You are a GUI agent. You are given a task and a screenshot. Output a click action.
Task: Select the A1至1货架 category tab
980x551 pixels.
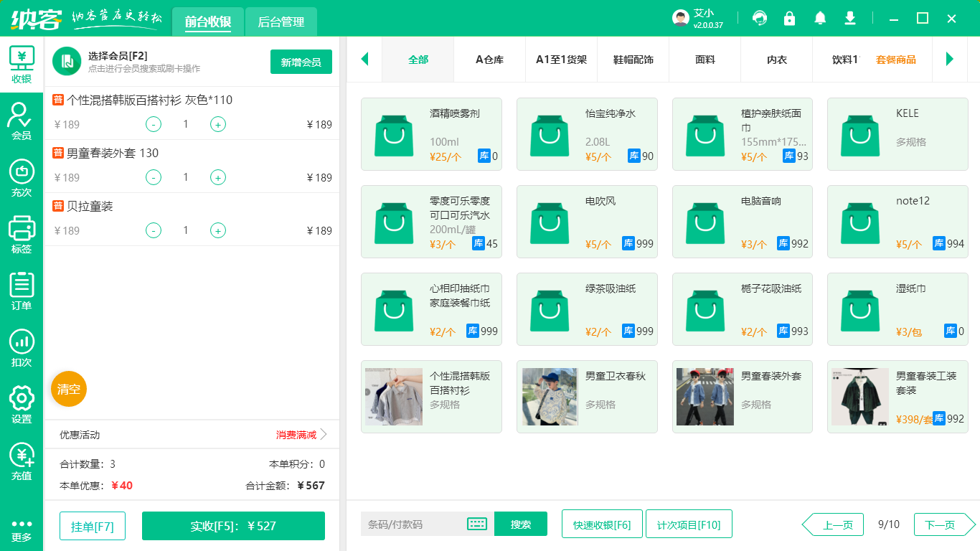coord(562,60)
